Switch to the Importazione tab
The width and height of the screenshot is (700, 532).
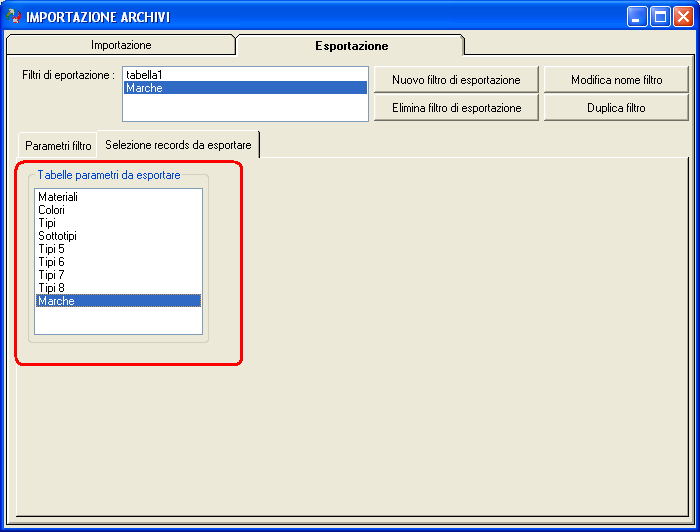(121, 45)
